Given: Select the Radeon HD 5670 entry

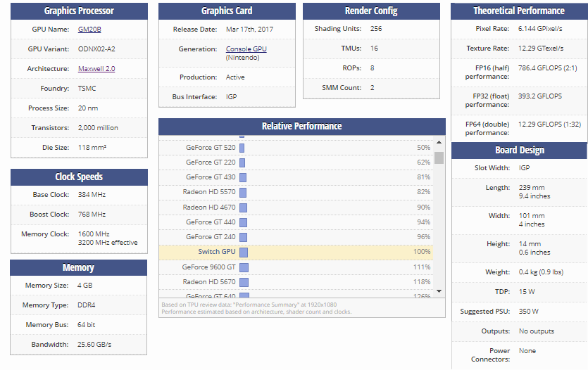Looking at the screenshot, I should pyautogui.click(x=209, y=282).
